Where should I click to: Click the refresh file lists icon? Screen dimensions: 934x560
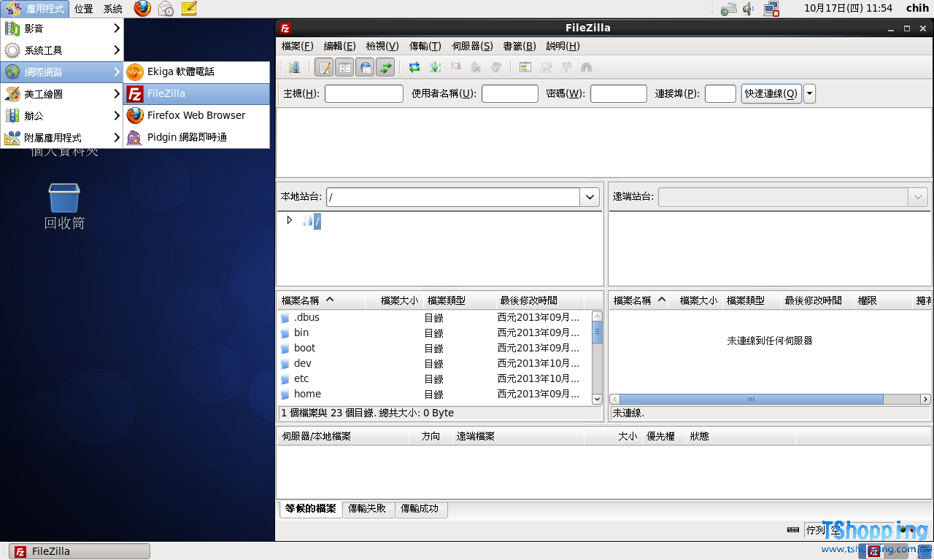(x=414, y=68)
